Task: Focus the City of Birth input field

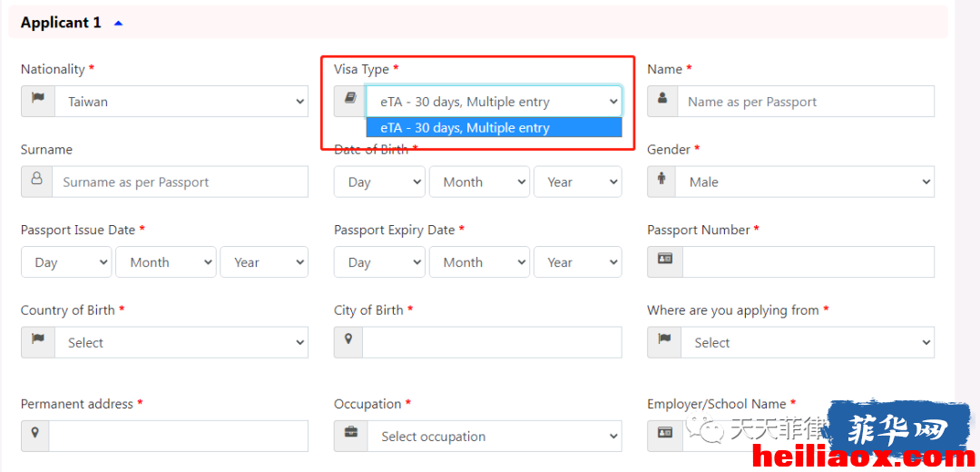Action: (x=493, y=342)
